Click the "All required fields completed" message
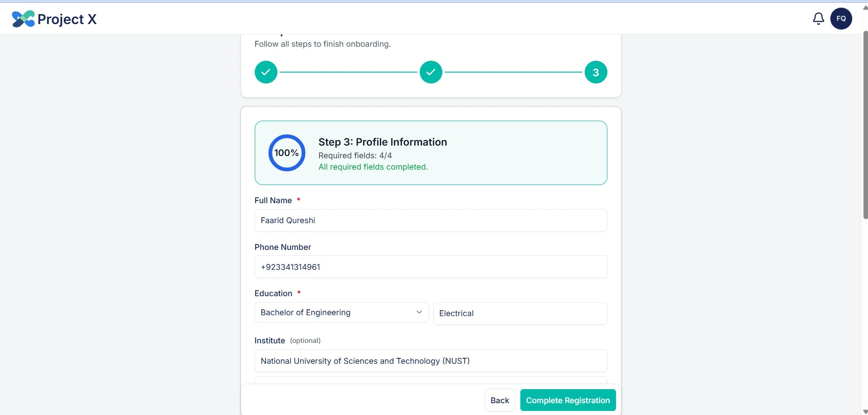 point(373,167)
